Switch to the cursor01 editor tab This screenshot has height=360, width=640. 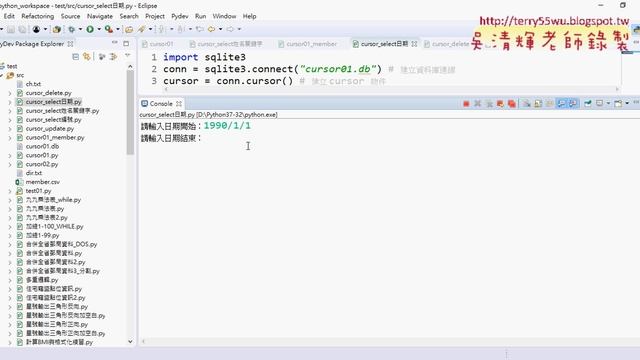pyautogui.click(x=158, y=44)
